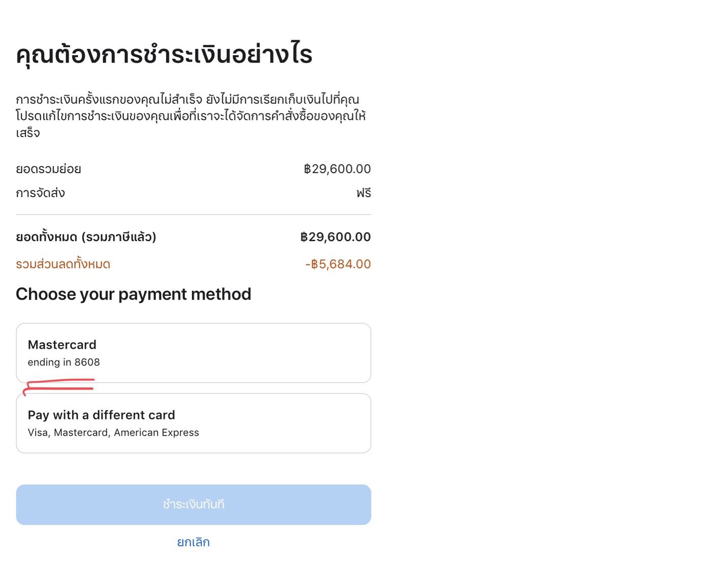Click the การจัดส่ง shipping label
This screenshot has width=718, height=588.
click(40, 193)
